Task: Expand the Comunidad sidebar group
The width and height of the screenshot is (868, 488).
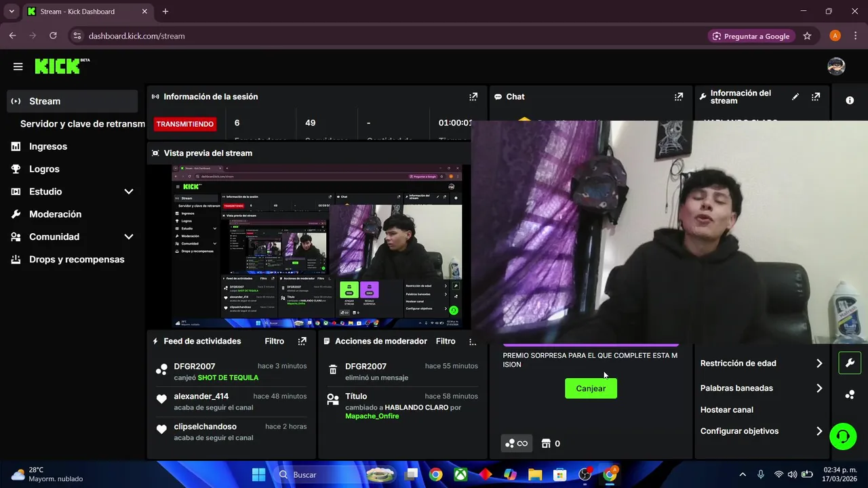Action: (x=129, y=237)
